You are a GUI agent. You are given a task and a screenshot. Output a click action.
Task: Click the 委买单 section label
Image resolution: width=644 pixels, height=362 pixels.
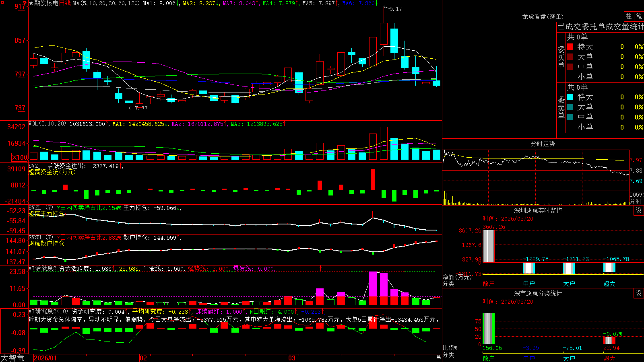[561, 58]
